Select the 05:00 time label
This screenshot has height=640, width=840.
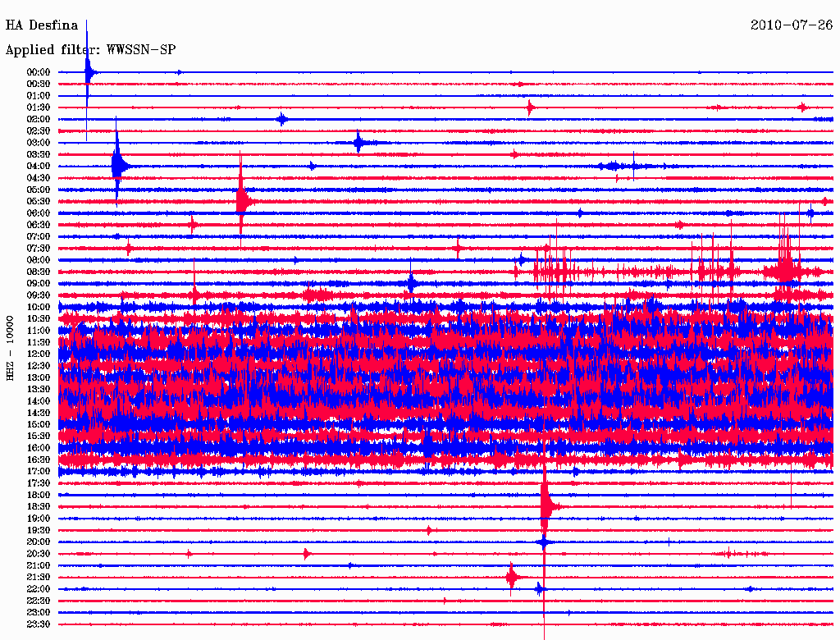[x=39, y=190]
